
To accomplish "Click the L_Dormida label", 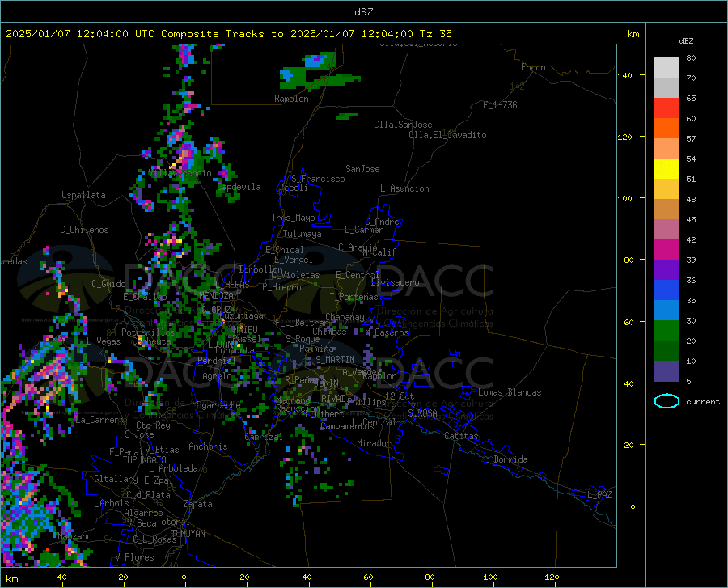I will pyautogui.click(x=505, y=459).
